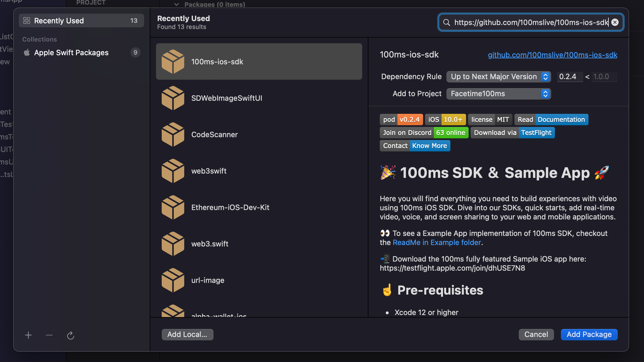
Task: Click the CodeScanner package box icon
Action: (173, 134)
